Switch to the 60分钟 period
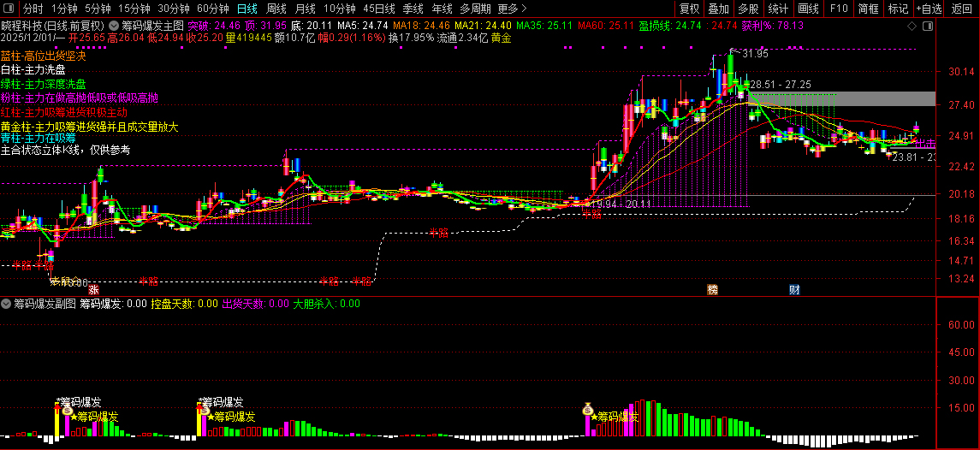 (x=212, y=9)
